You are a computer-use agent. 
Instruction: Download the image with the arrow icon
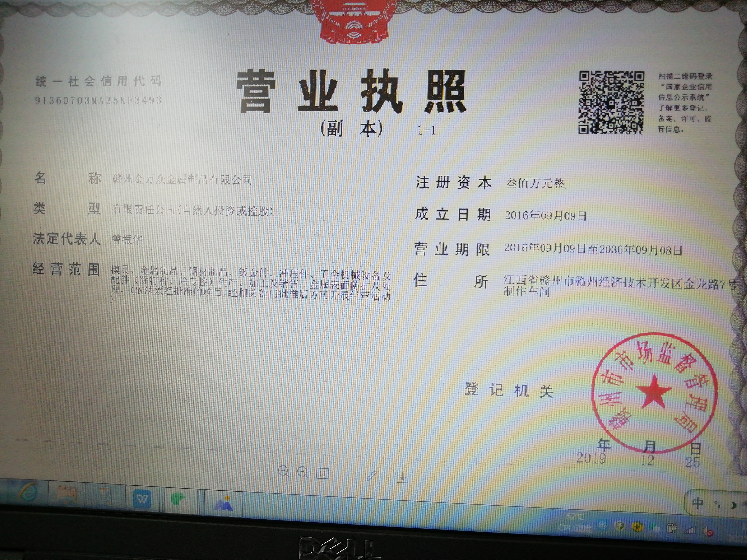[x=402, y=478]
